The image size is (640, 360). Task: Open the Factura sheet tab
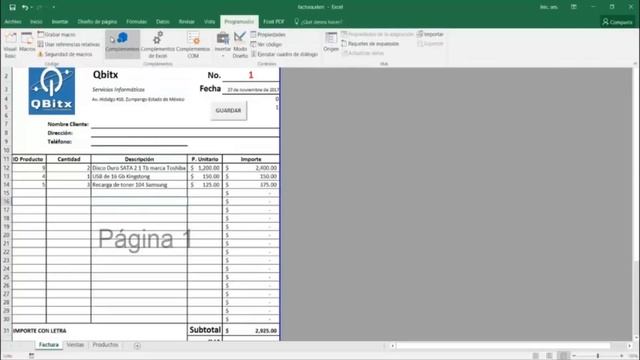point(49,345)
